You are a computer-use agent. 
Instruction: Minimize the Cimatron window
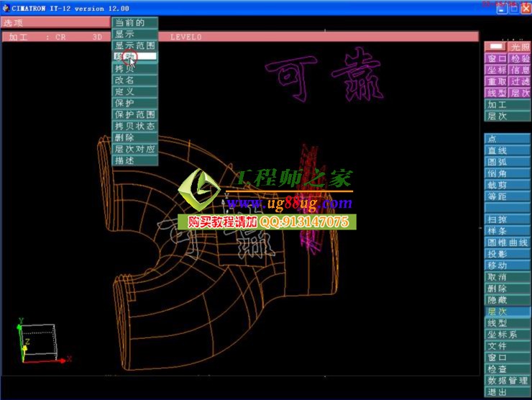point(502,9)
